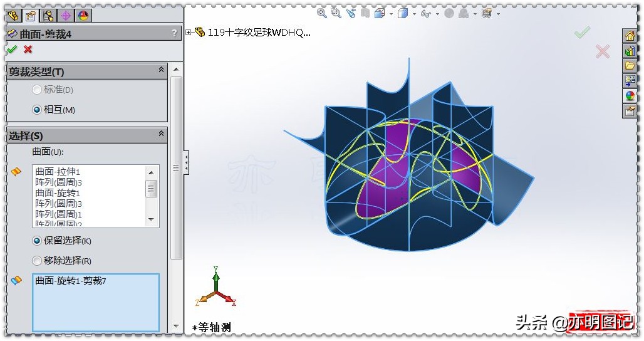Click the View Orientation cube icon
This screenshot has width=644, height=341.
coord(380,14)
